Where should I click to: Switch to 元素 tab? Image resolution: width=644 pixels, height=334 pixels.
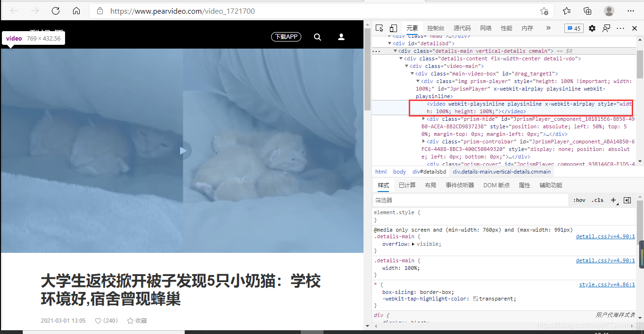tap(412, 28)
